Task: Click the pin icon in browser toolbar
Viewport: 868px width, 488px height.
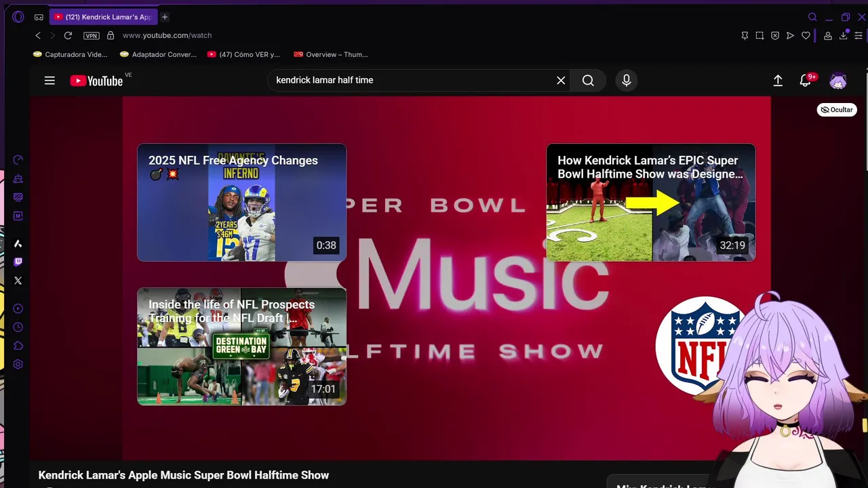Action: [745, 35]
